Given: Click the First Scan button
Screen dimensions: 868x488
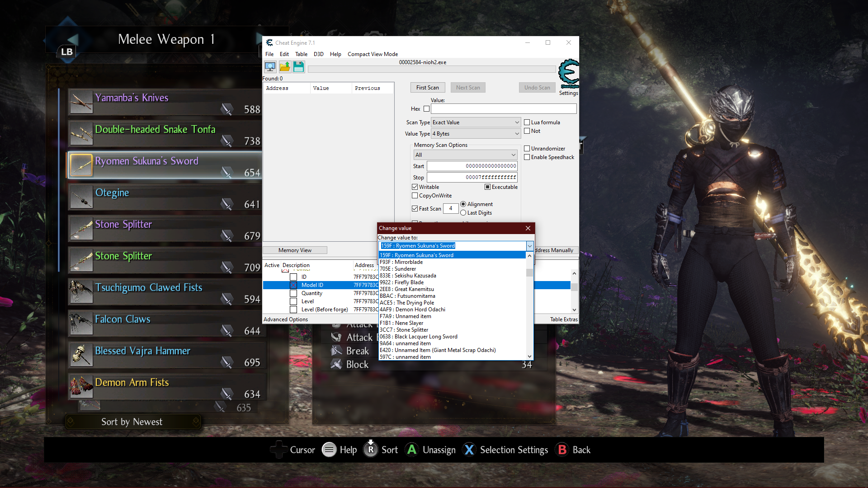Looking at the screenshot, I should [x=428, y=88].
